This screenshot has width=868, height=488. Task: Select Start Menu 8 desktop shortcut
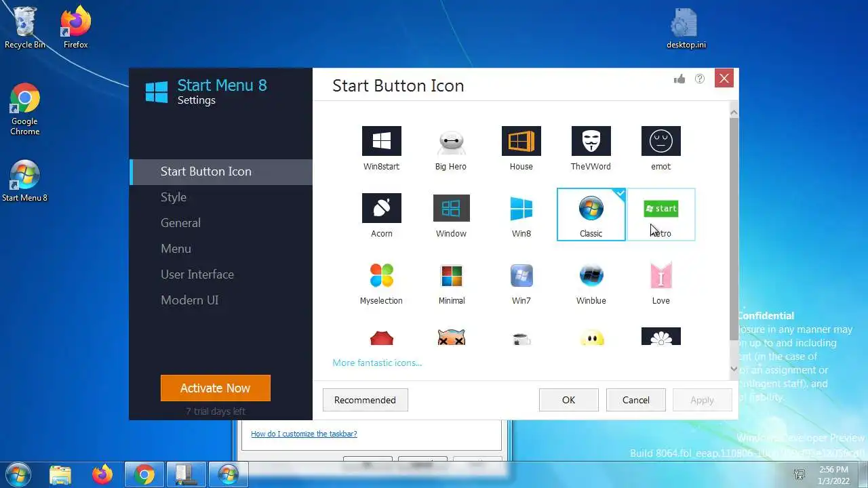click(x=24, y=182)
